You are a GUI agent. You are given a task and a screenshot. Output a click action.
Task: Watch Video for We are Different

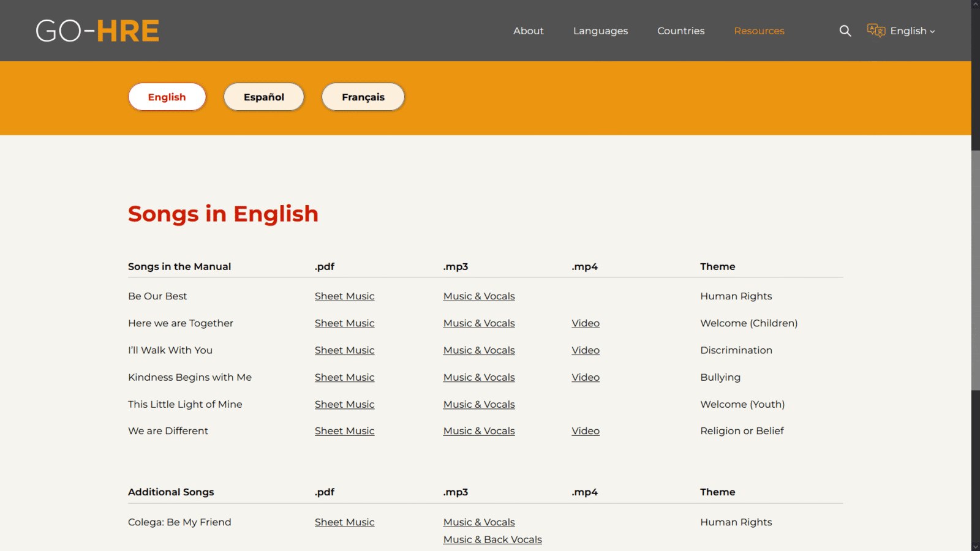click(586, 431)
